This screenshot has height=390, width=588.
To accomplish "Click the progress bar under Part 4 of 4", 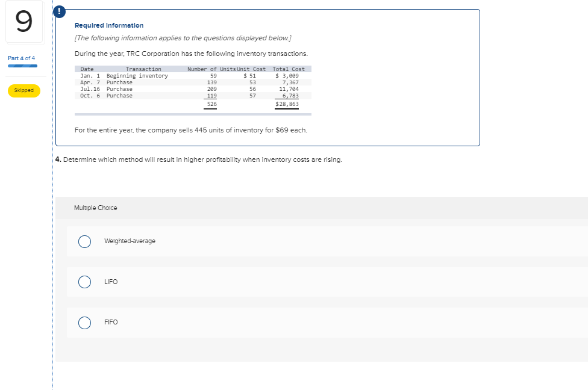I will point(22,66).
